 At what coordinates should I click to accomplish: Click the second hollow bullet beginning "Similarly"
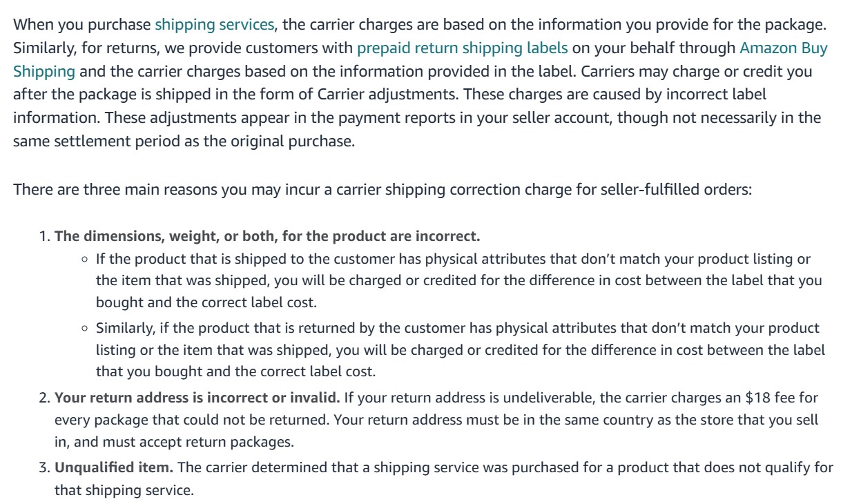click(85, 328)
